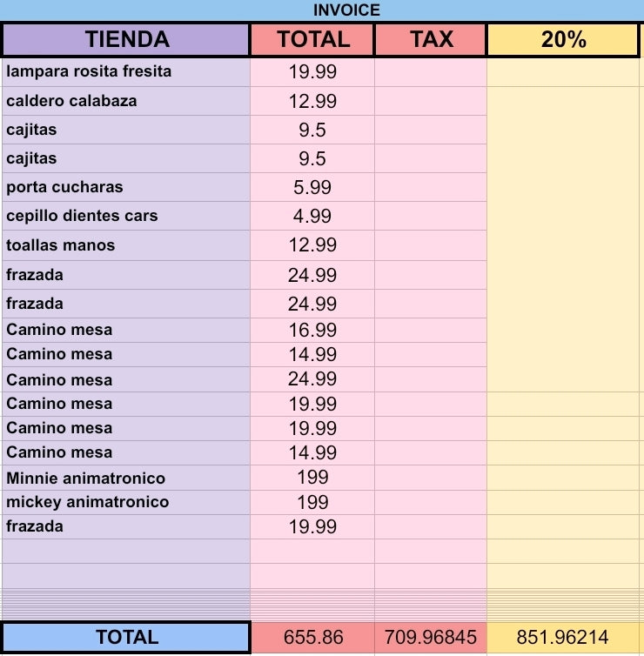This screenshot has height=656, width=644.
Task: Click the 16.99 Camino mesa price
Action: pos(312,330)
